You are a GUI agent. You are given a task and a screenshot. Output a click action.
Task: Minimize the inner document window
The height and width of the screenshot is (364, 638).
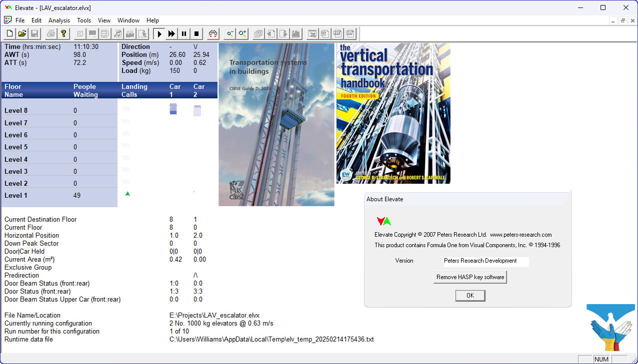tap(614, 20)
